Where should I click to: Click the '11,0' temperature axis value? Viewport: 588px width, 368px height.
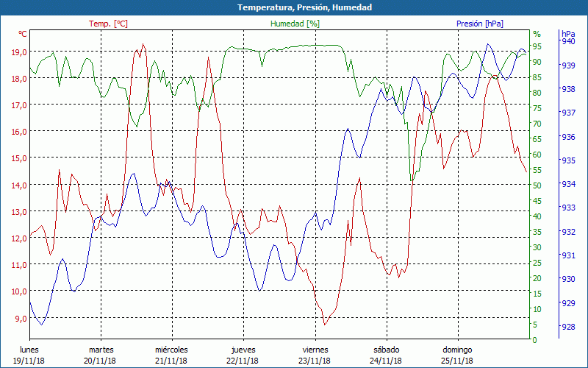point(19,265)
